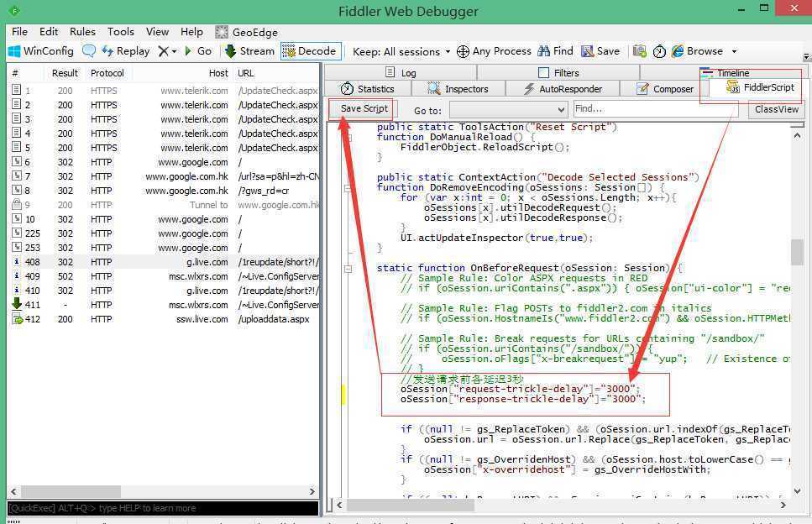This screenshot has height=524, width=812.
Task: Open the Rules menu
Action: 82,32
